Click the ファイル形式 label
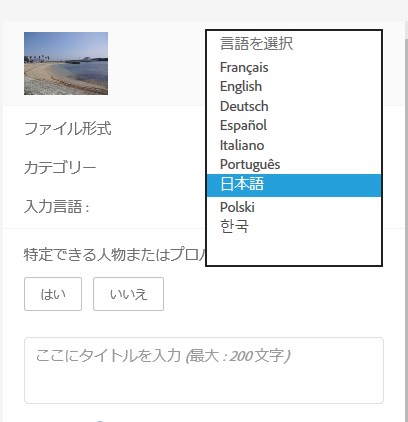Screen dimensions: 408x422 (x=68, y=129)
